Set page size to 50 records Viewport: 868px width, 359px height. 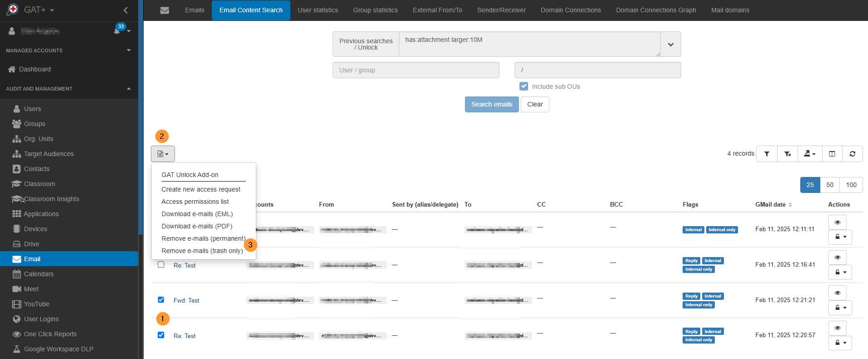tap(829, 185)
